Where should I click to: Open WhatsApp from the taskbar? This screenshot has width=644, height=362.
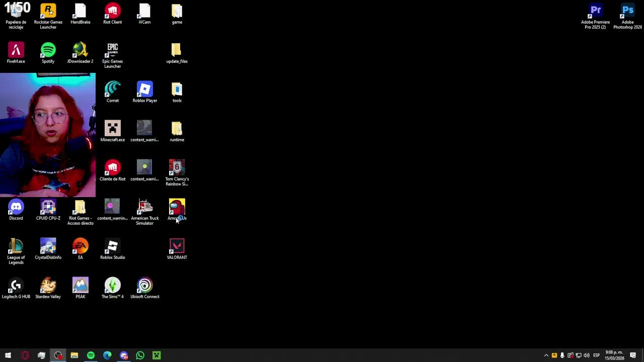[x=140, y=355]
